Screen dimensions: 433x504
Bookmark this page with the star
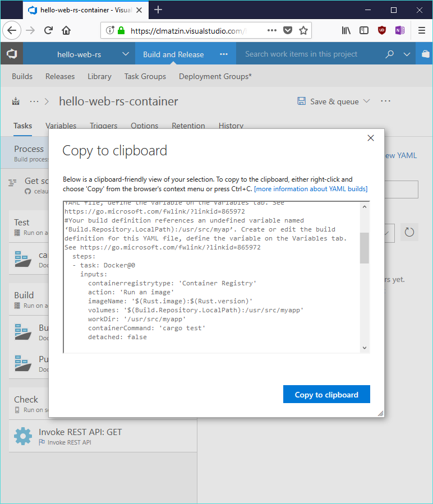[303, 30]
